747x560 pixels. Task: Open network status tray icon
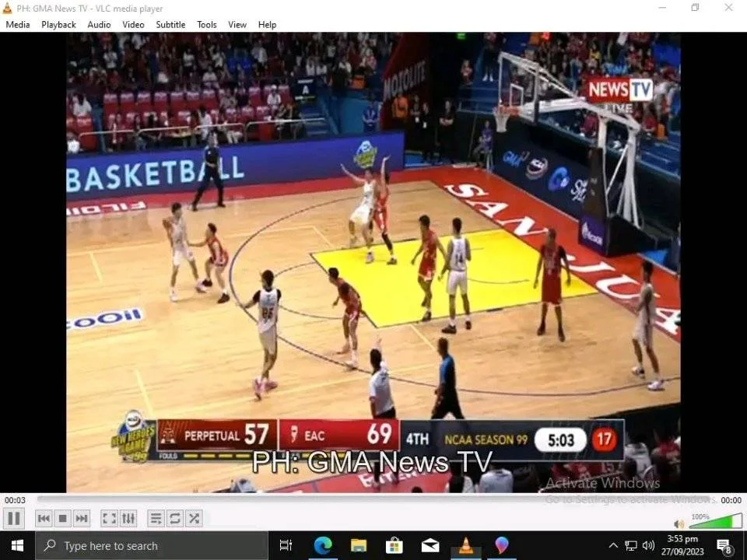631,546
